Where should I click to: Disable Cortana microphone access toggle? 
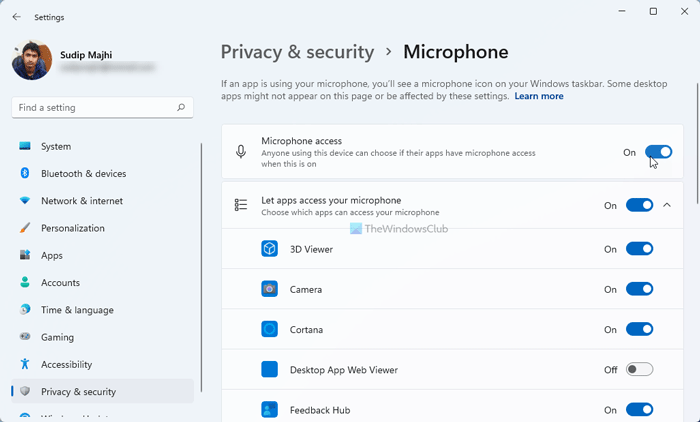[639, 329]
